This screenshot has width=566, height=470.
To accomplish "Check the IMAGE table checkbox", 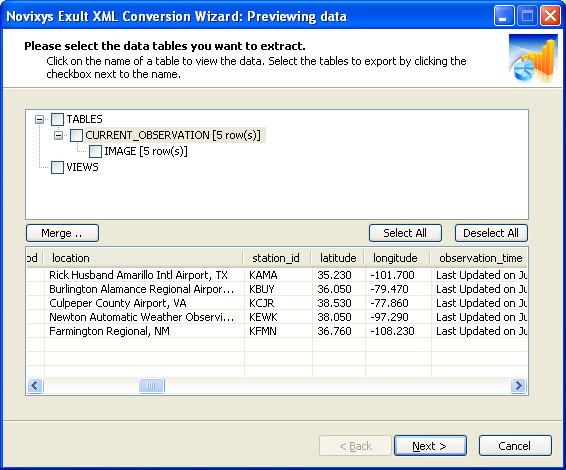I will [95, 151].
